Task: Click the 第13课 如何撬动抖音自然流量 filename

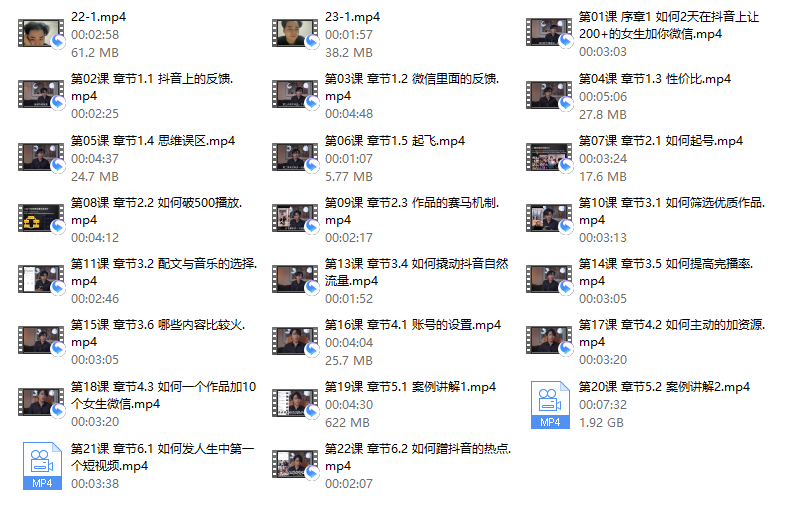Action: pos(417,272)
